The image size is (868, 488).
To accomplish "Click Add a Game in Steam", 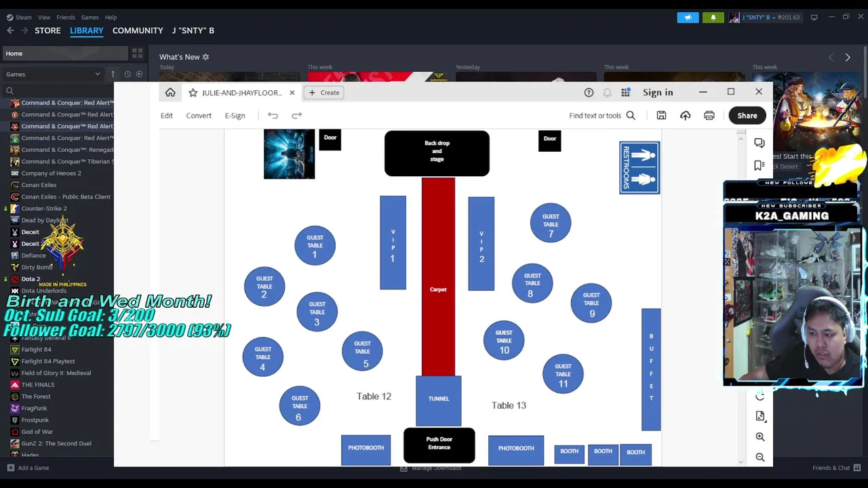I will coord(28,468).
